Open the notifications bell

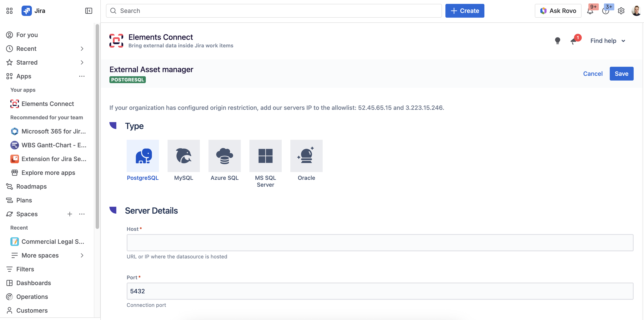point(590,11)
